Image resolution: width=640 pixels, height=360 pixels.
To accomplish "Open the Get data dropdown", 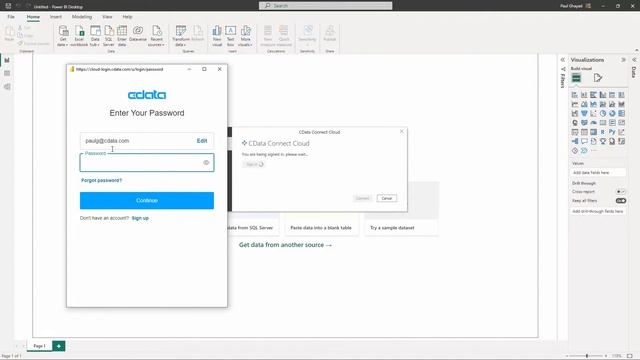I will click(63, 36).
